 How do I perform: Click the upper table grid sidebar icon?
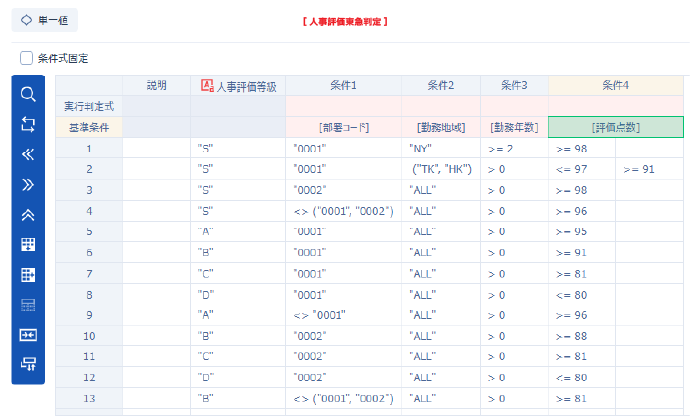tap(28, 244)
